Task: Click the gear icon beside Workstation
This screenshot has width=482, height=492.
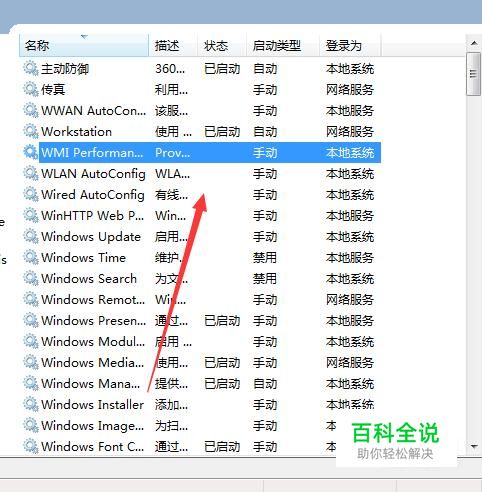Action: pyautogui.click(x=31, y=132)
